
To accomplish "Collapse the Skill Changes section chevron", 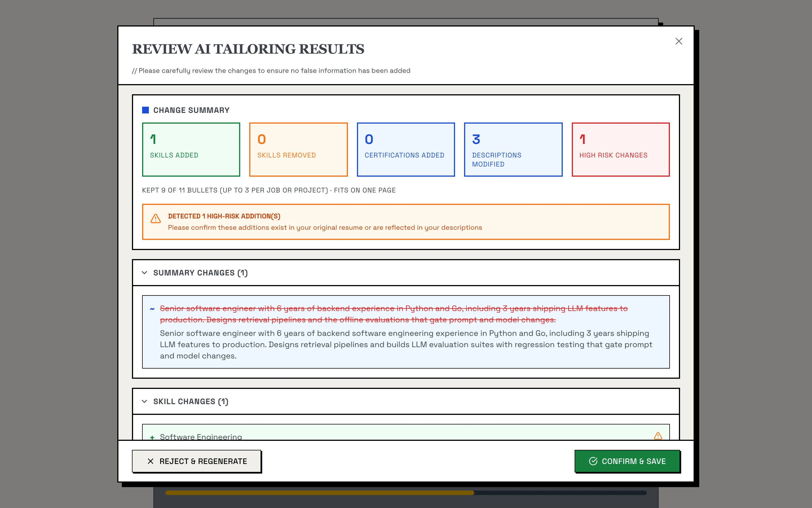I will pos(144,401).
